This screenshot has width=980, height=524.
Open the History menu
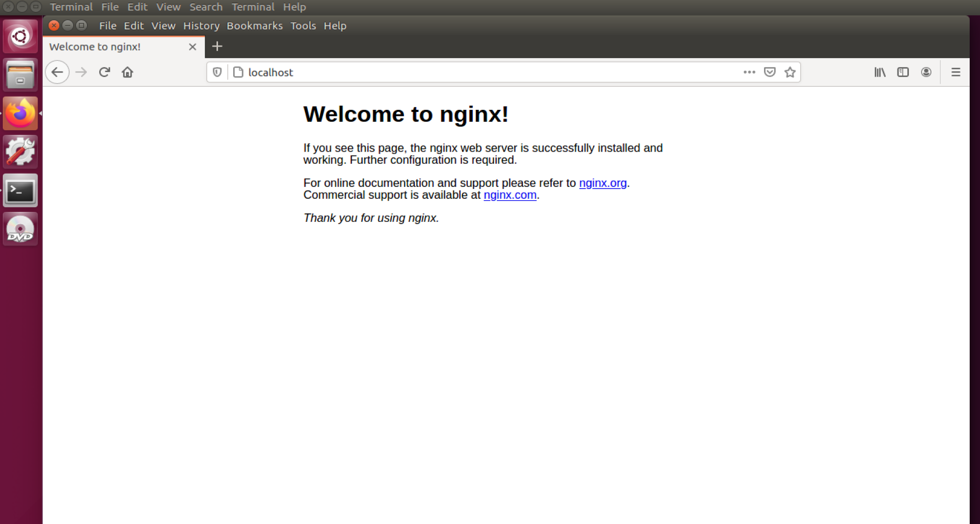pyautogui.click(x=201, y=26)
